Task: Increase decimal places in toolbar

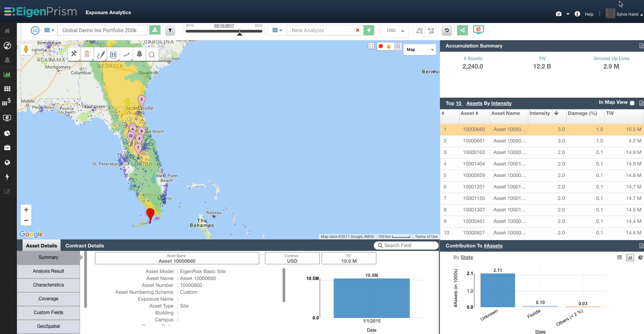Action: [431, 30]
